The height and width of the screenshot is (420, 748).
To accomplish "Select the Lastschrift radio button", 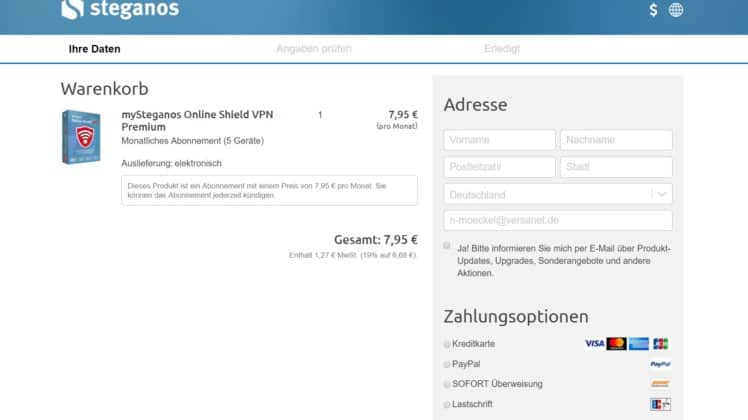I will [x=447, y=405].
